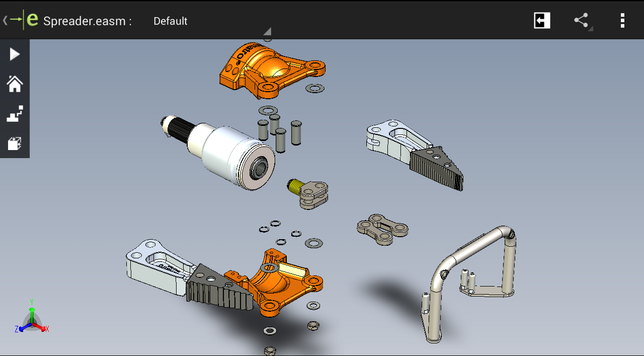
Task: Open the Share tool in the toolbar
Action: (x=581, y=20)
